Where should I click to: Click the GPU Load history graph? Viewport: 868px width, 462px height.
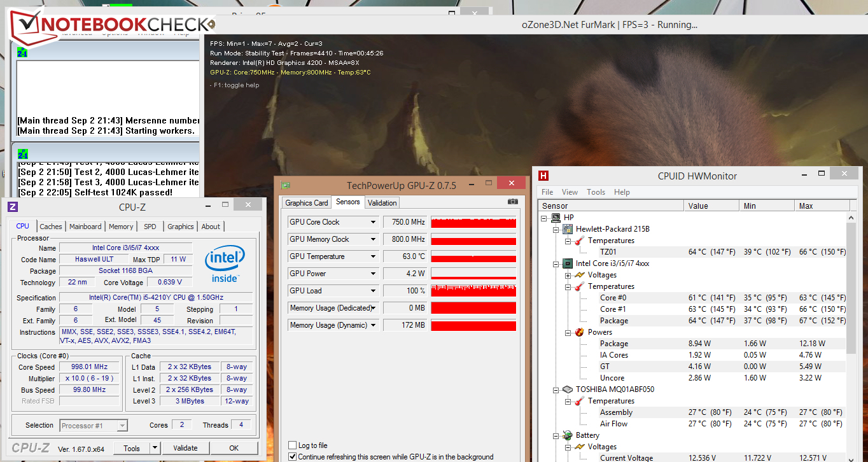[x=473, y=291]
